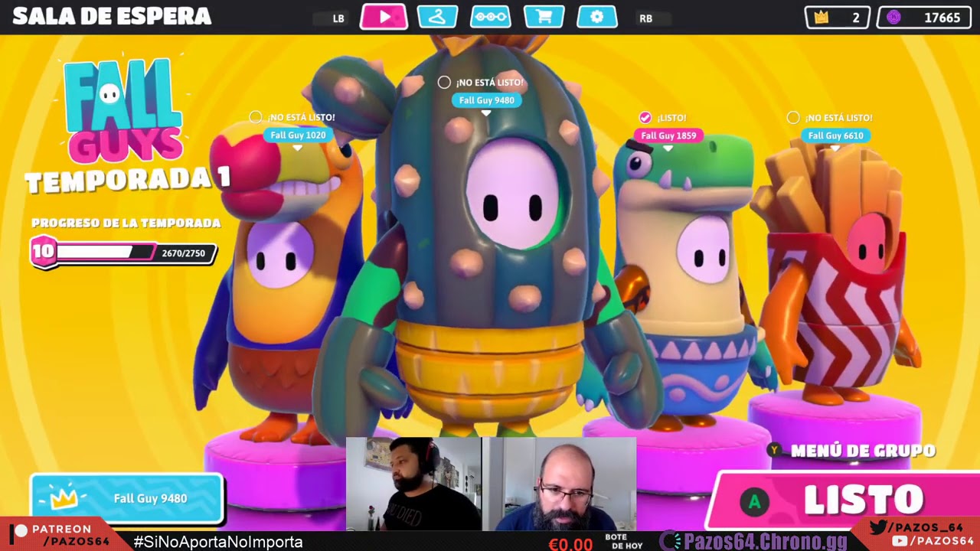Click the LB bumper indicator

point(338,18)
